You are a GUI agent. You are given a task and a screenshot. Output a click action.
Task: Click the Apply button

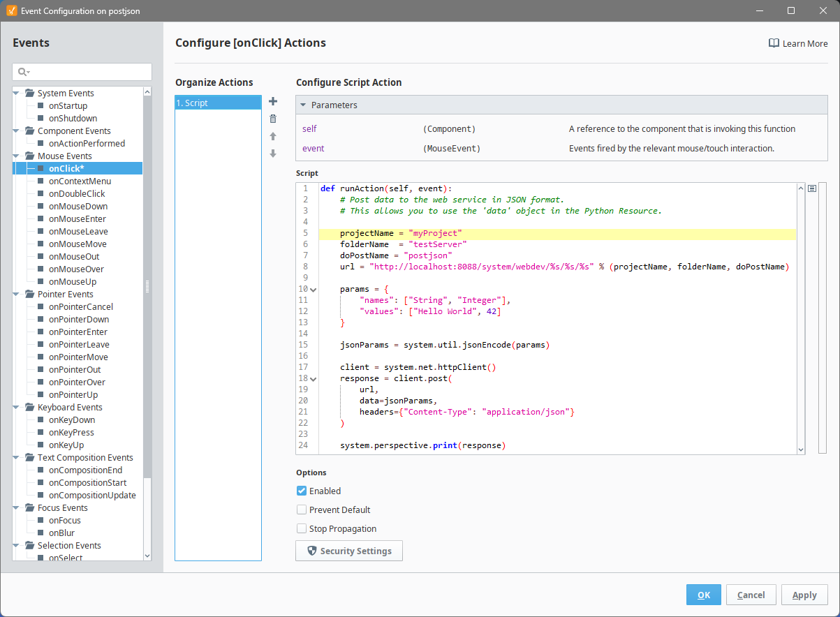pyautogui.click(x=804, y=595)
